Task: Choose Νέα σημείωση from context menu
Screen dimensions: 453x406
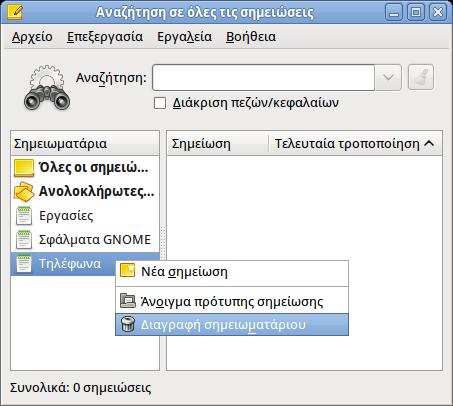Action: click(x=232, y=272)
